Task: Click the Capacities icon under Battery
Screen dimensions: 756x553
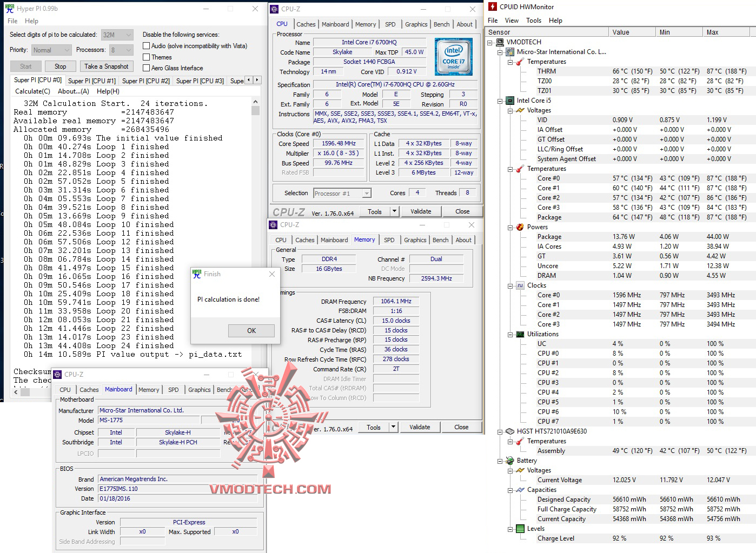Action: pos(520,490)
